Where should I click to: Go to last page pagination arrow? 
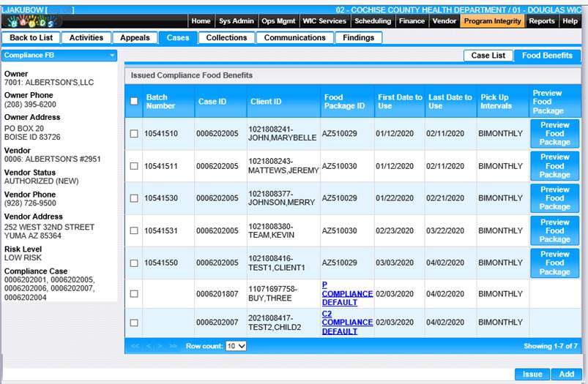coord(174,346)
